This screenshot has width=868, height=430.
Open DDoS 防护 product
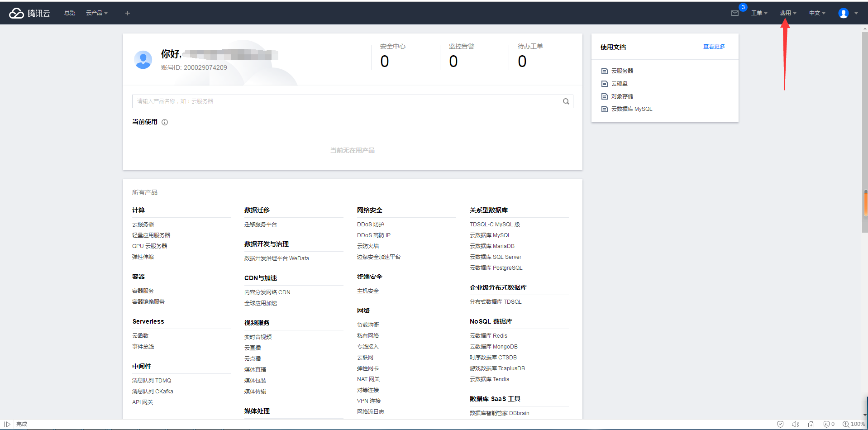(371, 225)
